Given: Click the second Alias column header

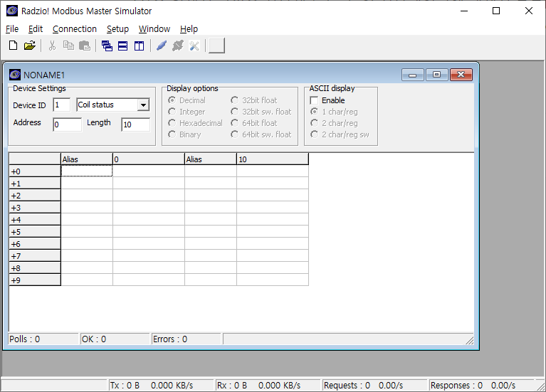Looking at the screenshot, I should [211, 159].
